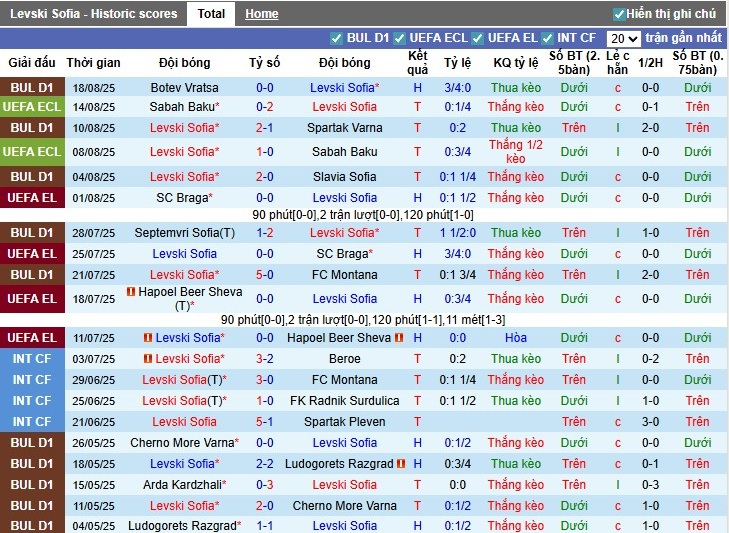Open the 0-0 score on 18/08/25

[x=265, y=87]
